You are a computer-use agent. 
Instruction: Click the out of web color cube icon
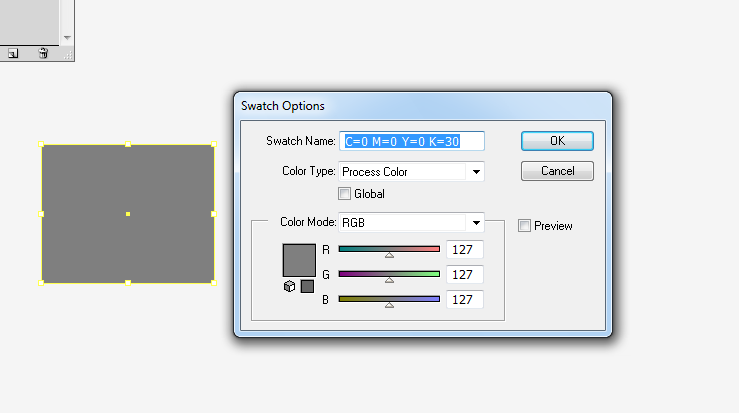[289, 286]
